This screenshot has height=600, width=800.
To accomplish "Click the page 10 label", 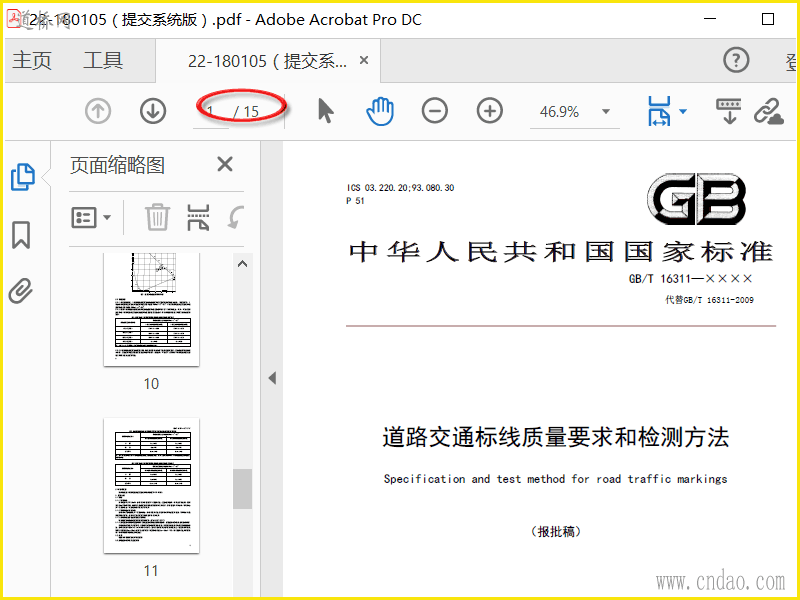I will [152, 384].
